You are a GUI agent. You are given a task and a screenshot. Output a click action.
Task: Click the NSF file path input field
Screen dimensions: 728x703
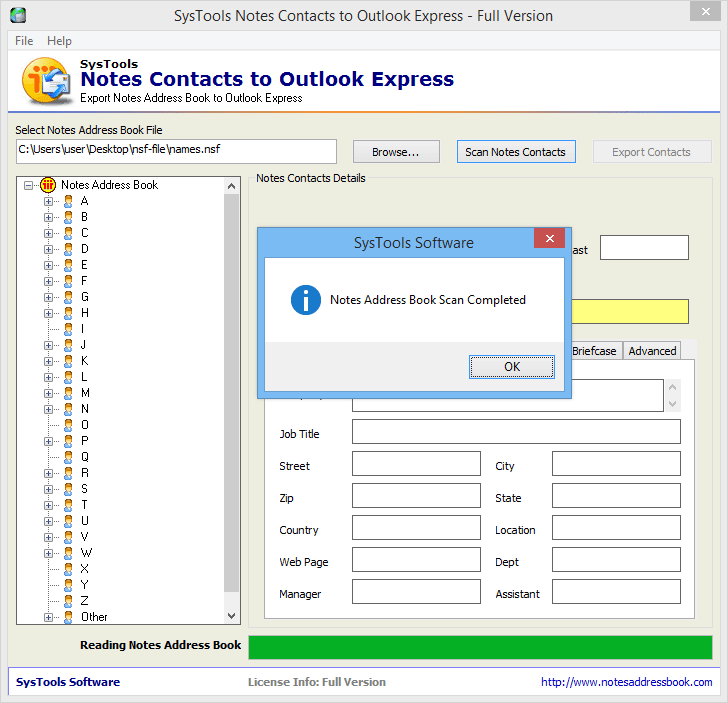point(176,151)
